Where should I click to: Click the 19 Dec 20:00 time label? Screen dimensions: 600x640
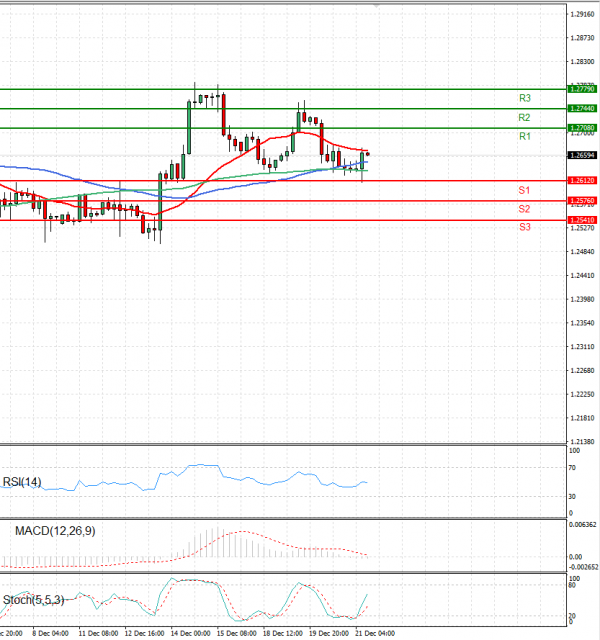329,633
